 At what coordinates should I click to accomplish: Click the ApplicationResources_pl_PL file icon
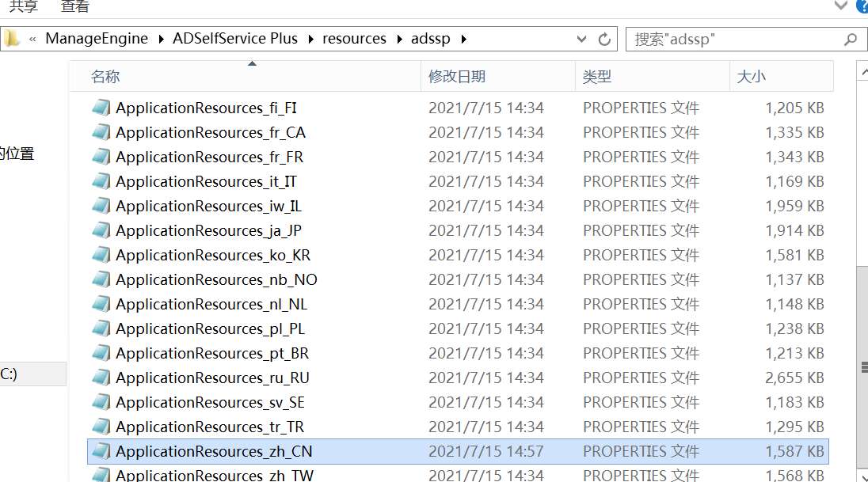click(x=101, y=328)
